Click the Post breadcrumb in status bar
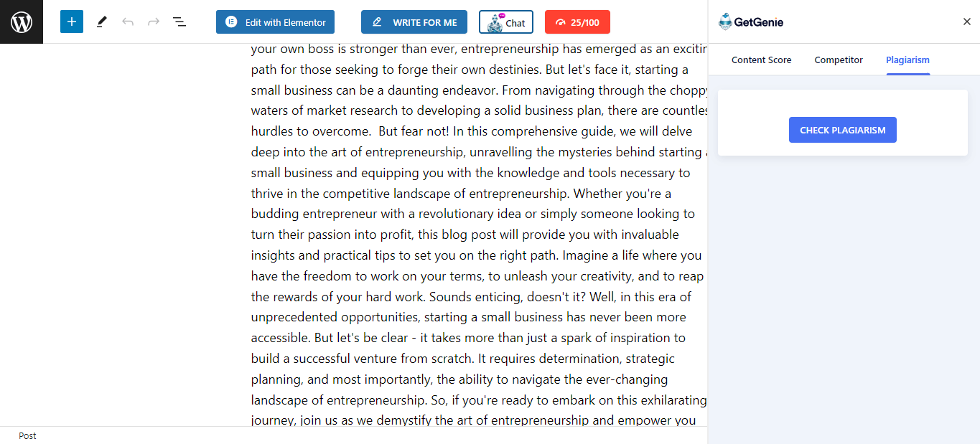980x444 pixels. (x=27, y=435)
